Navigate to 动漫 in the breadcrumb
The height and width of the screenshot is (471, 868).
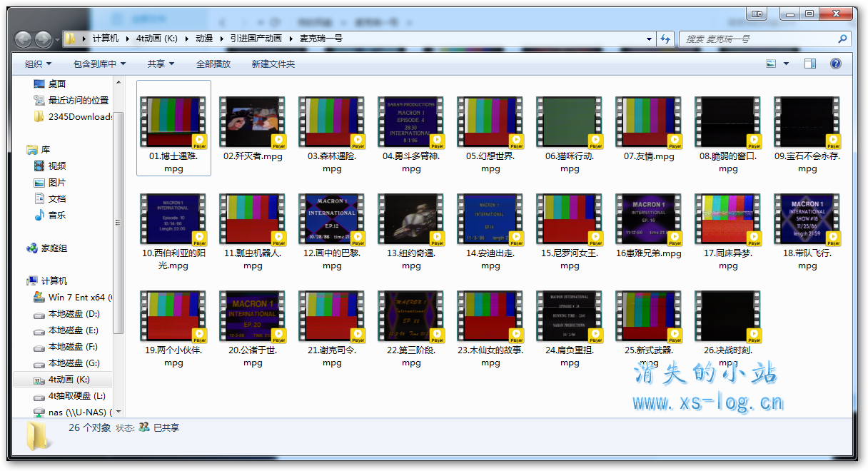click(204, 39)
